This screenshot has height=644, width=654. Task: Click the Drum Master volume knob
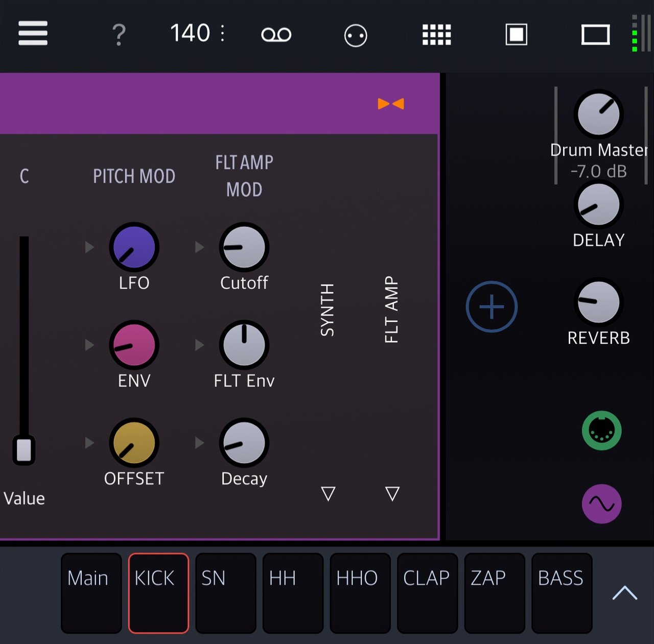[598, 114]
